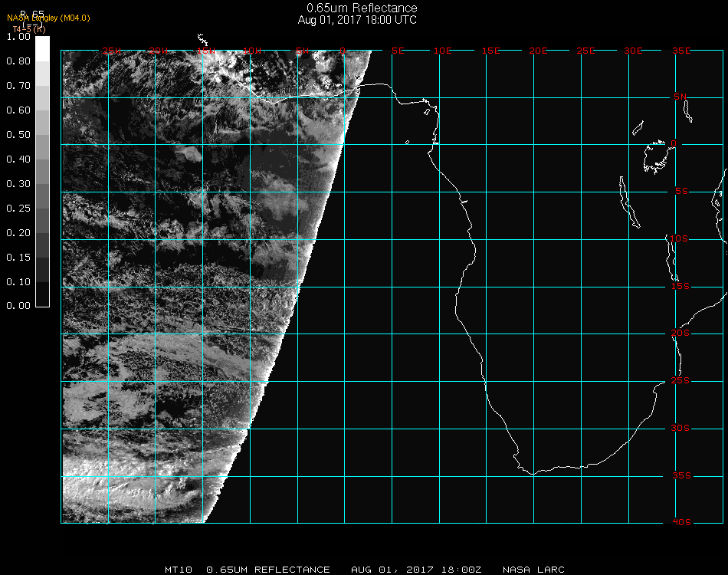Click the 10E longitude label
728x575 pixels.
(x=442, y=51)
